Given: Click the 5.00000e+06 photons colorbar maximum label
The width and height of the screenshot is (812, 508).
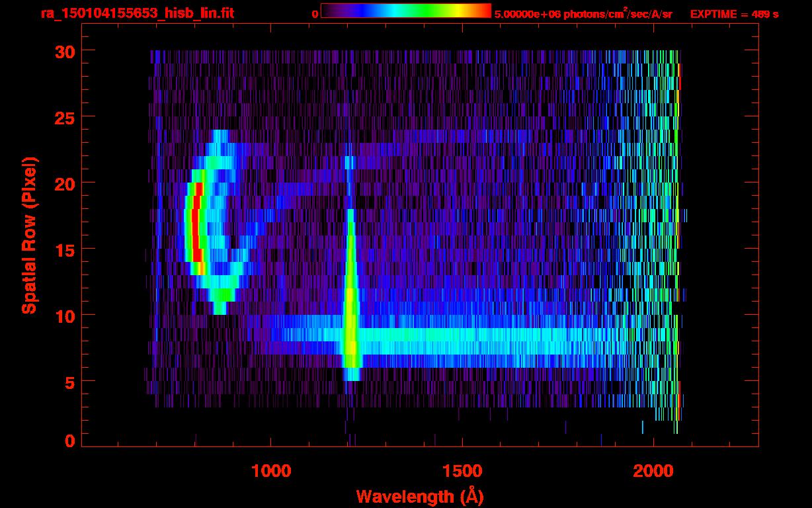Looking at the screenshot, I should pos(583,14).
